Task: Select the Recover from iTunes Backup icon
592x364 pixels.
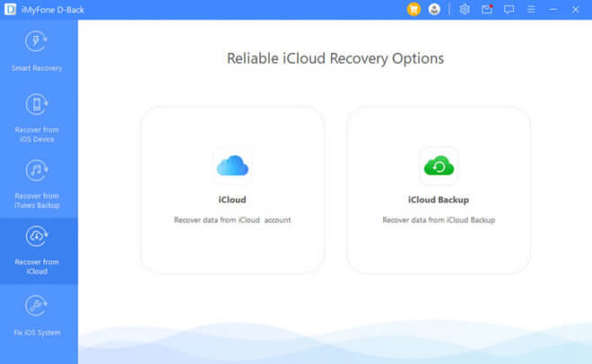Action: 36,170
